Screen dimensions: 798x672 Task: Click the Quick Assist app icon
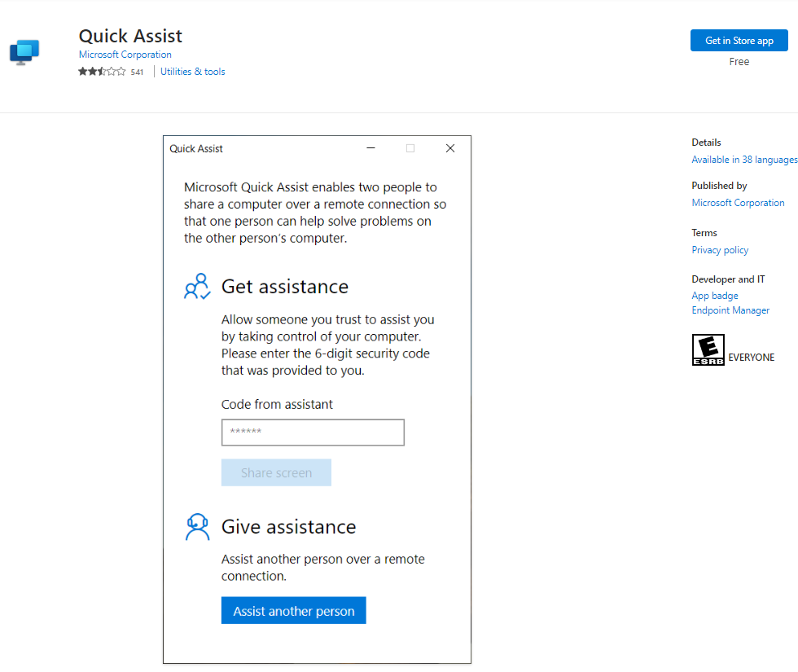(24, 52)
